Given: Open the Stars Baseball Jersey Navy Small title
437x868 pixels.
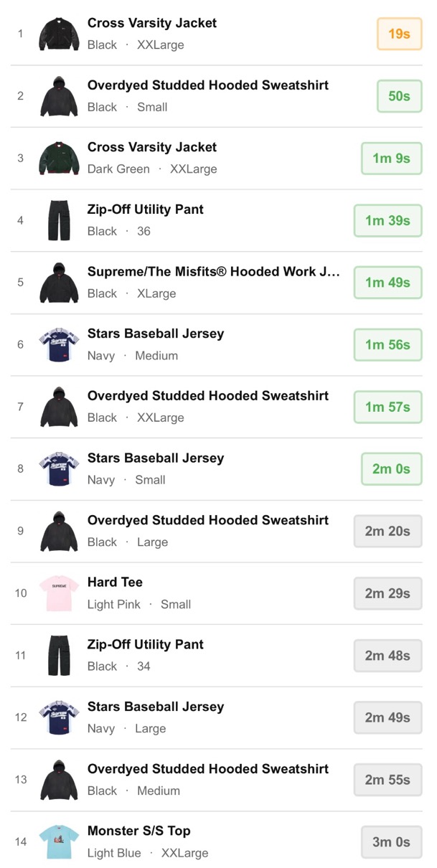Looking at the screenshot, I should (x=156, y=458).
